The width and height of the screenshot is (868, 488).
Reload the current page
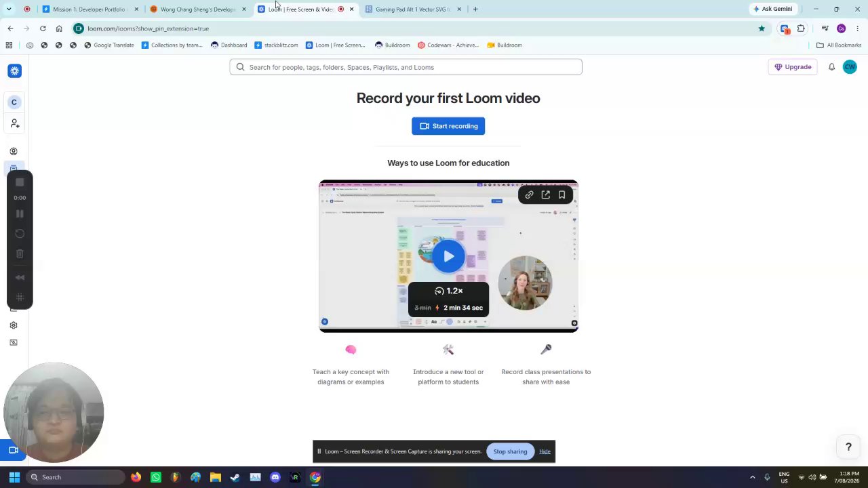point(43,28)
